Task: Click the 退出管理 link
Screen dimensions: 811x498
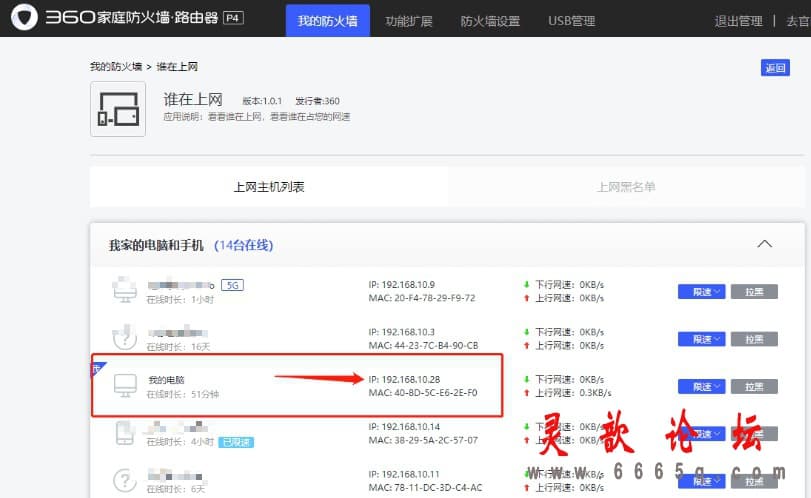Action: [x=739, y=21]
